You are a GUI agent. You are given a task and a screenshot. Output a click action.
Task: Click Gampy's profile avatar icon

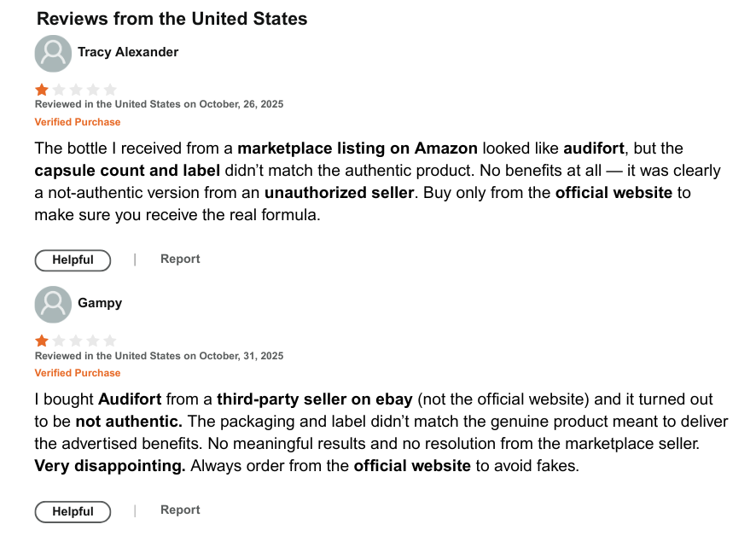53,304
